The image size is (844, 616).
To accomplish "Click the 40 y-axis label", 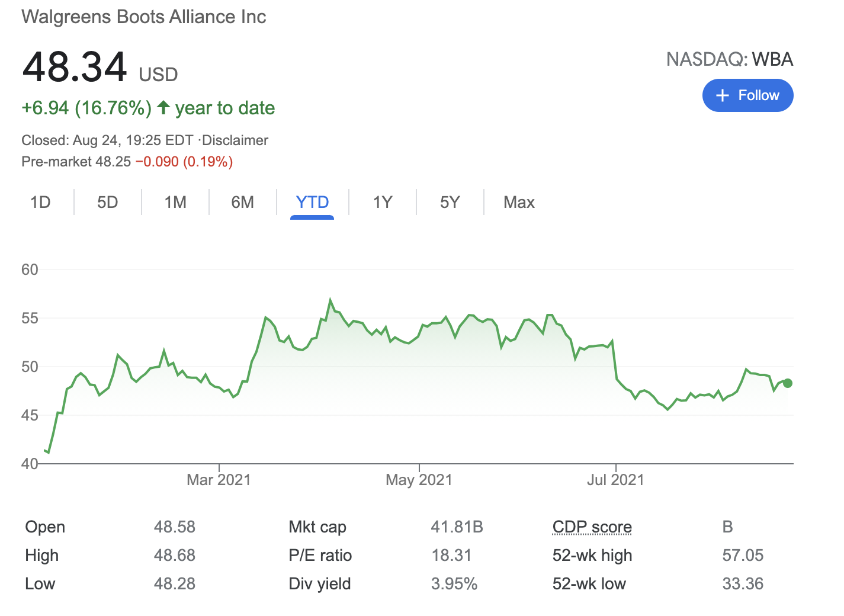I will 30,464.
